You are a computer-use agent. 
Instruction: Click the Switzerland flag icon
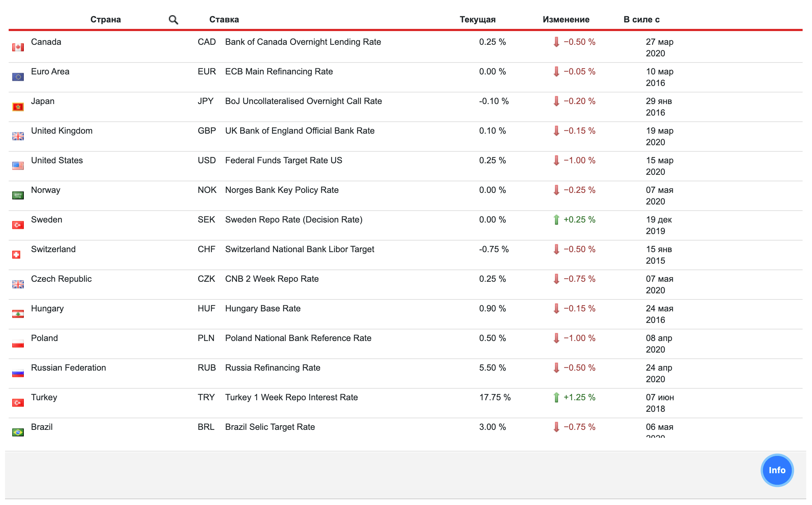point(16,255)
